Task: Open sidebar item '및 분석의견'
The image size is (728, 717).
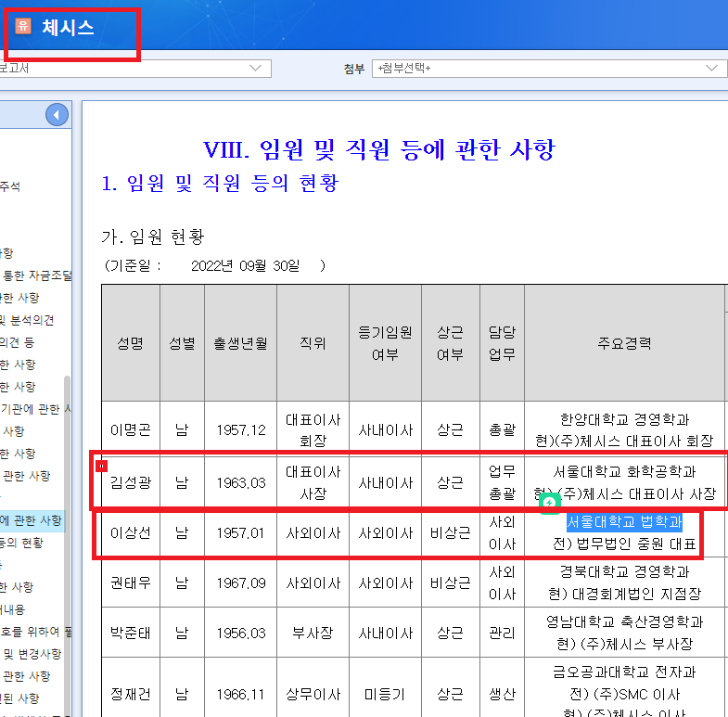Action: click(27, 320)
